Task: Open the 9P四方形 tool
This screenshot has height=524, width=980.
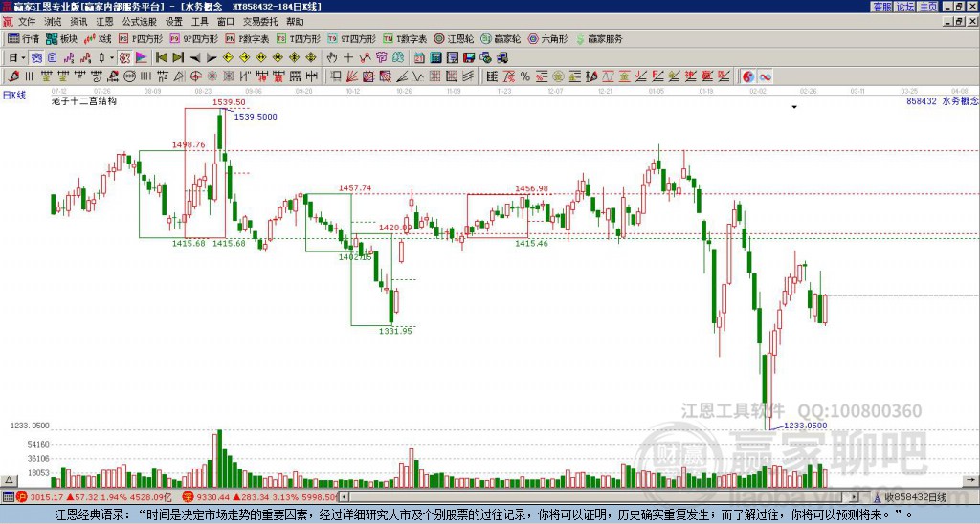Action: pyautogui.click(x=193, y=38)
